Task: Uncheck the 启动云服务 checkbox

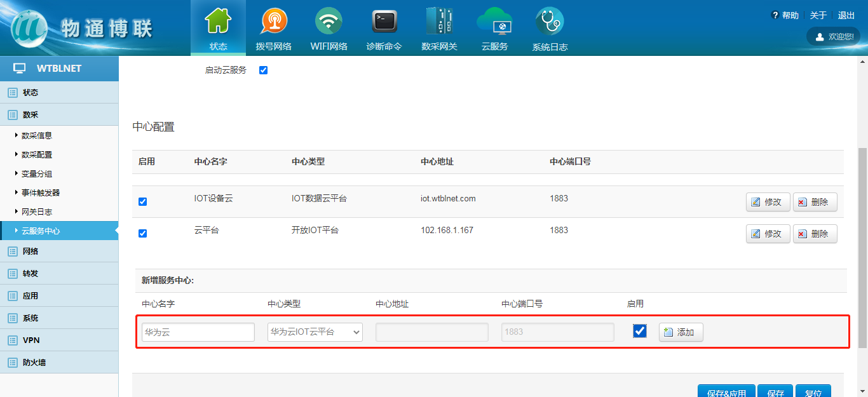Action: coord(263,70)
